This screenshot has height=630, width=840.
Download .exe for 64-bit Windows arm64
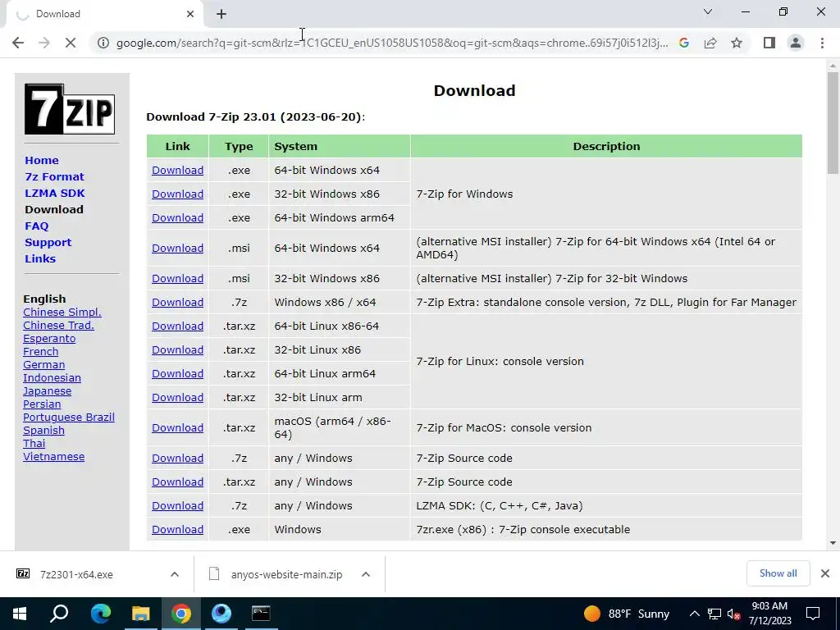point(177,217)
